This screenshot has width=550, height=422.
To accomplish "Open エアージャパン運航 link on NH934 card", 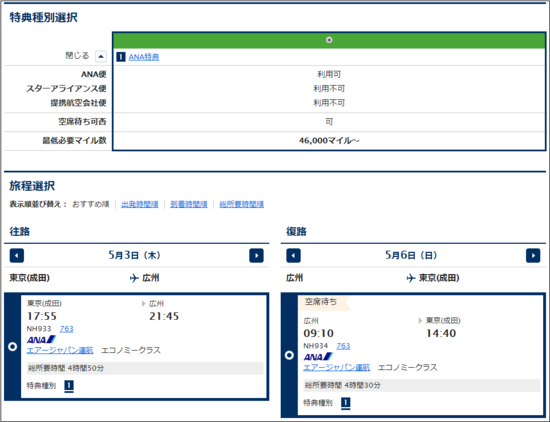I will click(336, 367).
